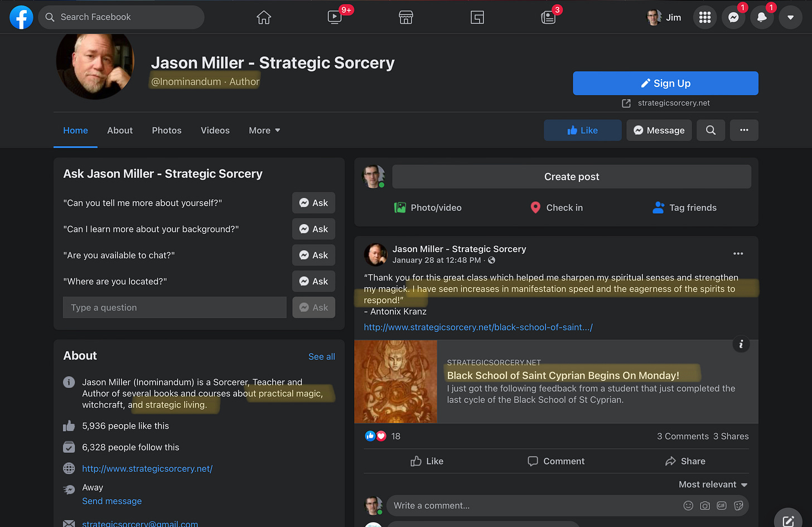Click the post author name Jason Miller
Image resolution: width=812 pixels, height=527 pixels.
pyautogui.click(x=459, y=249)
